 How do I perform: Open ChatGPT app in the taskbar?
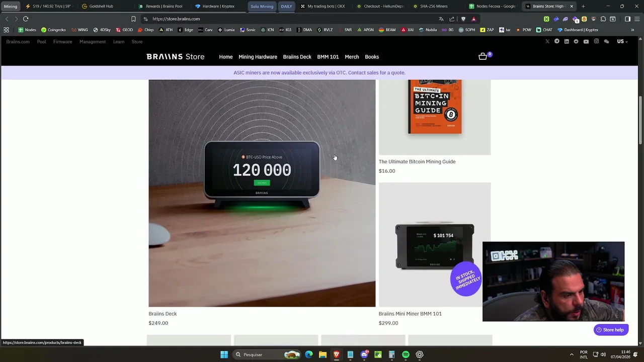point(420,354)
